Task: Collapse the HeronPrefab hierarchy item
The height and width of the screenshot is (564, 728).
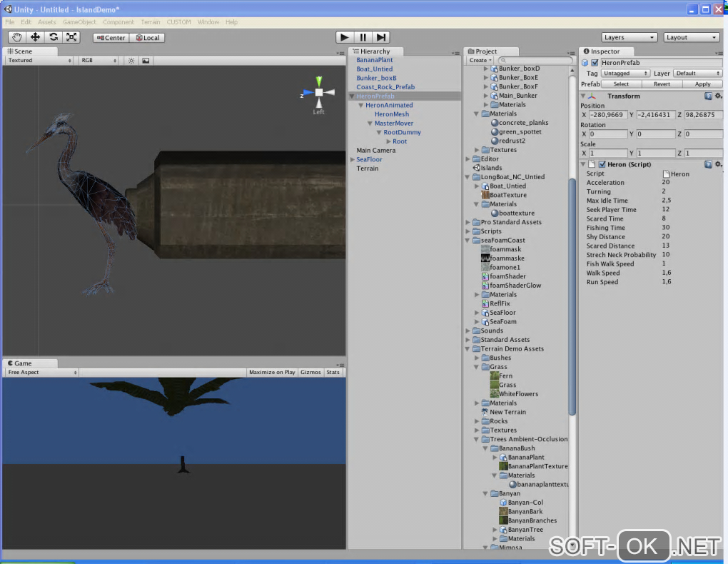Action: 352,96
